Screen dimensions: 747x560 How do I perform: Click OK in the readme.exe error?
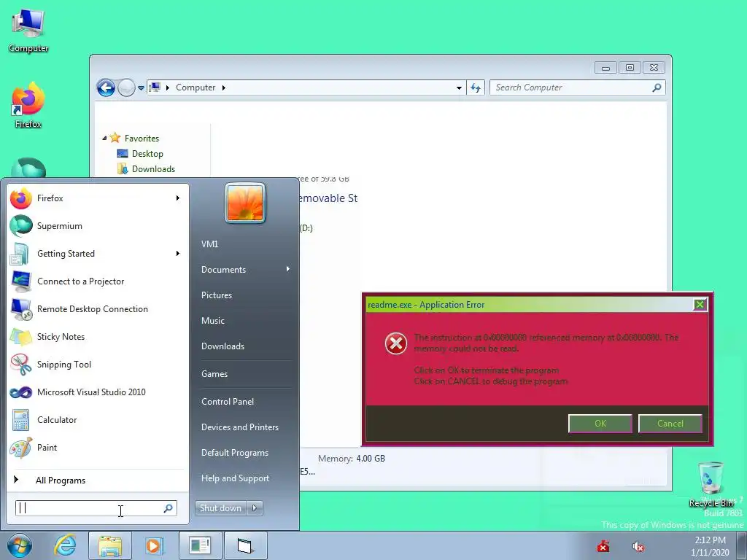tap(600, 424)
